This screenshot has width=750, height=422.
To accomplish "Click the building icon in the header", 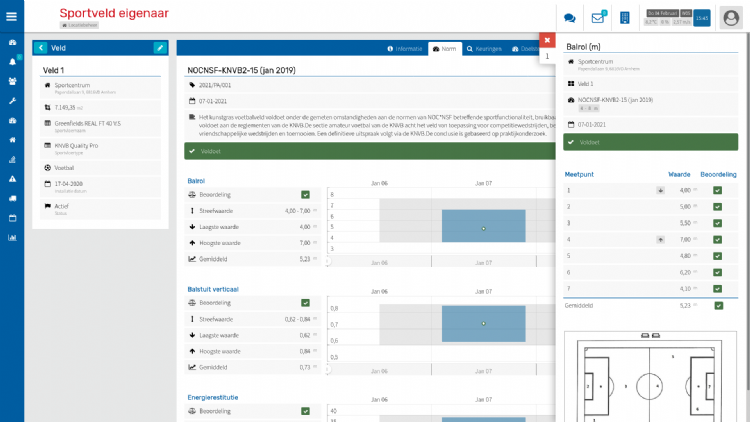I will click(625, 18).
